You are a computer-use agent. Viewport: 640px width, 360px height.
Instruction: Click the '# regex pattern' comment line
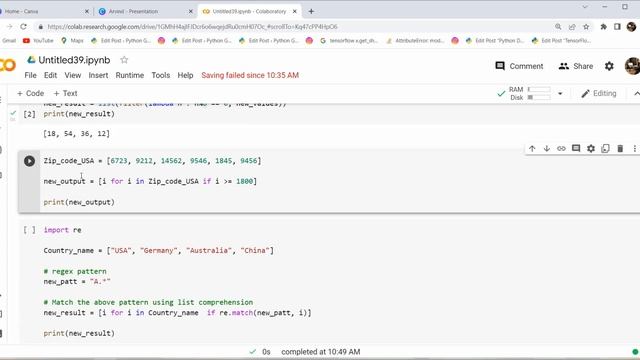[x=75, y=271]
